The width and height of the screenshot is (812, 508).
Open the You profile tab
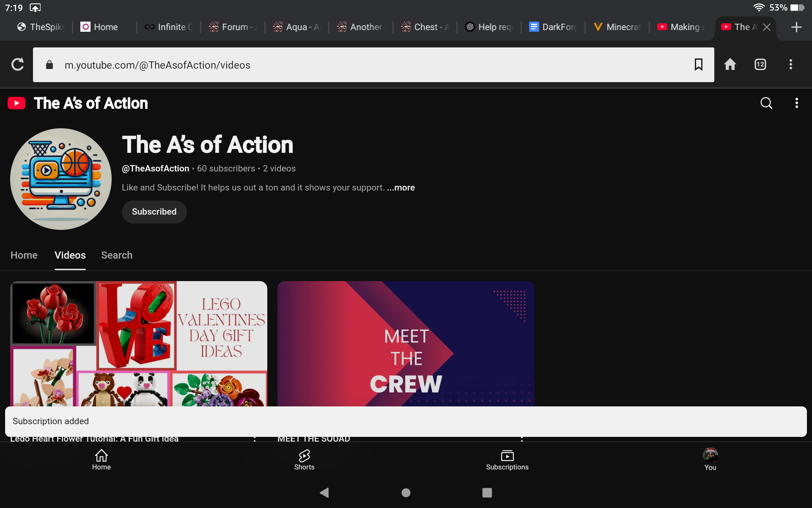[x=710, y=460]
